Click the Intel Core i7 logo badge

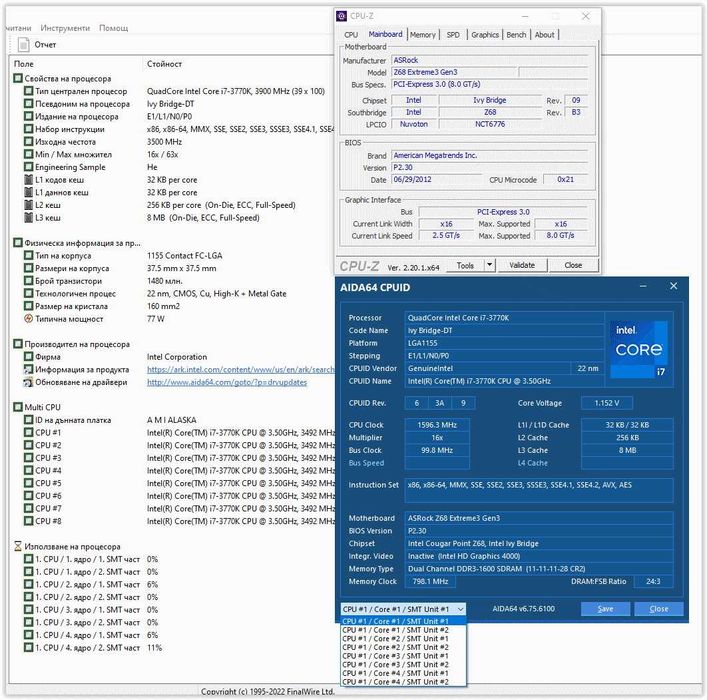638,349
